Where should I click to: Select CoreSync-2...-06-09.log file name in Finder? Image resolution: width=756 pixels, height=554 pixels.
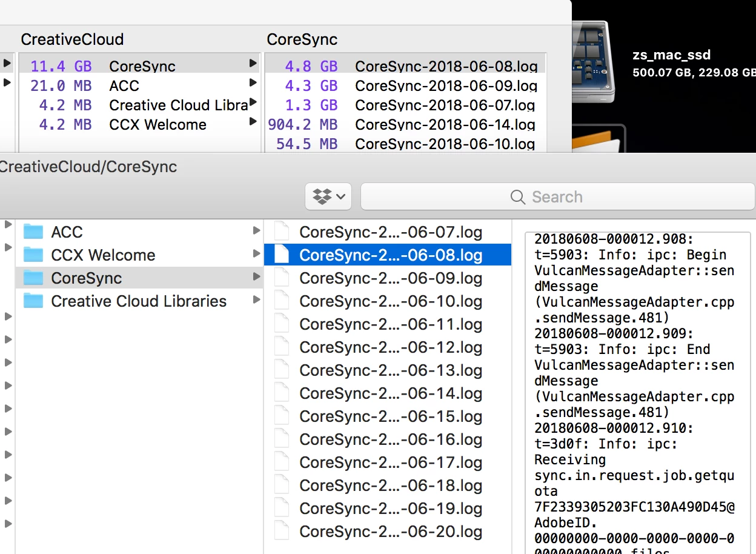click(391, 278)
